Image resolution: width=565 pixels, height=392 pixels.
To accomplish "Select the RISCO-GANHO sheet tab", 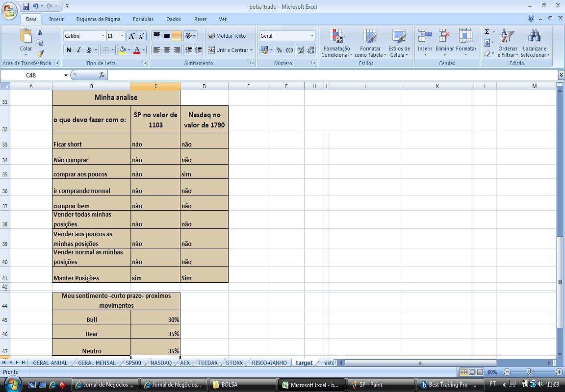I will click(x=269, y=363).
